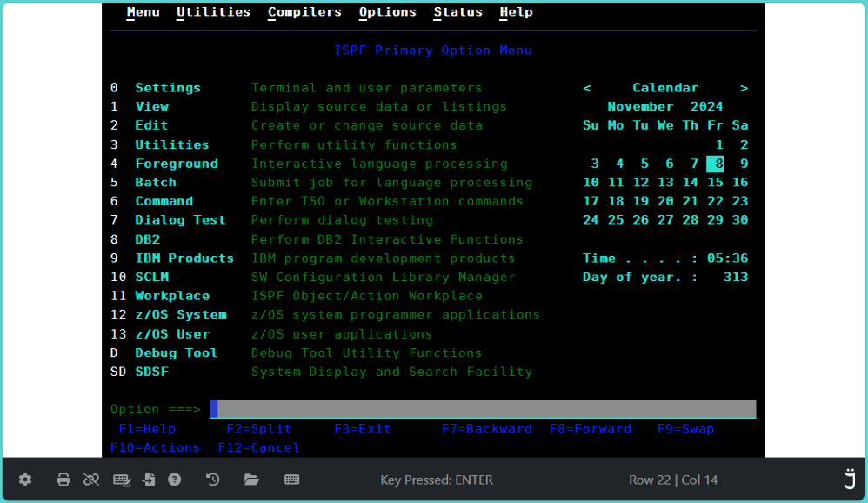Click day 24 in the calendar
The height and width of the screenshot is (503, 868).
coord(591,220)
